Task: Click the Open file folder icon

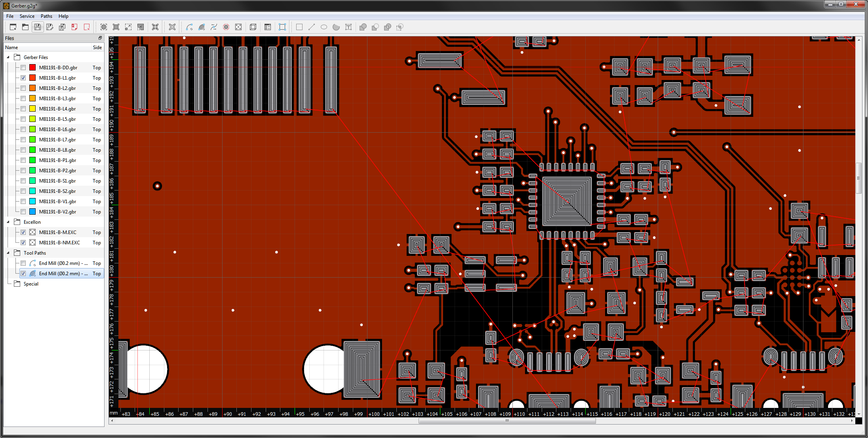Action: pos(25,27)
